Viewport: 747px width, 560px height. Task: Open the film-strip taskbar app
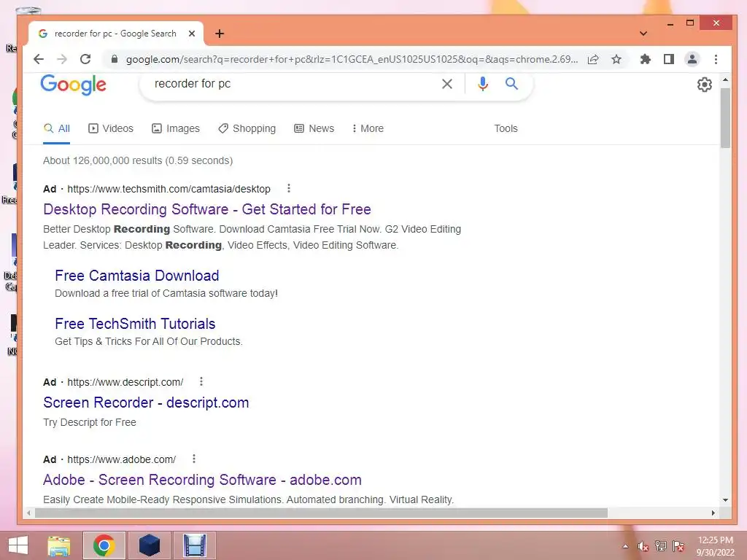pos(194,545)
